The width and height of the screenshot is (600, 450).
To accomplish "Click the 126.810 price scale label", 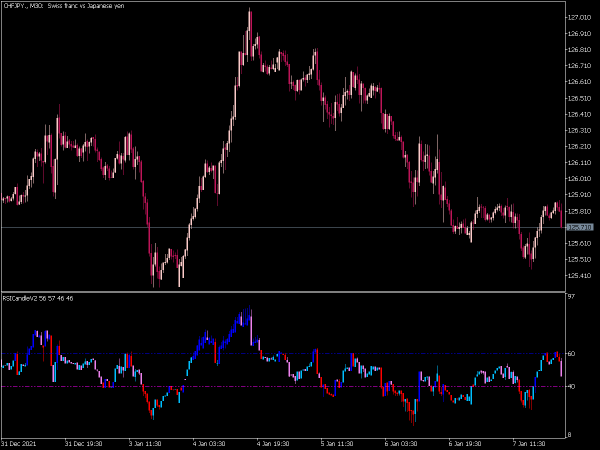I will pyautogui.click(x=580, y=49).
